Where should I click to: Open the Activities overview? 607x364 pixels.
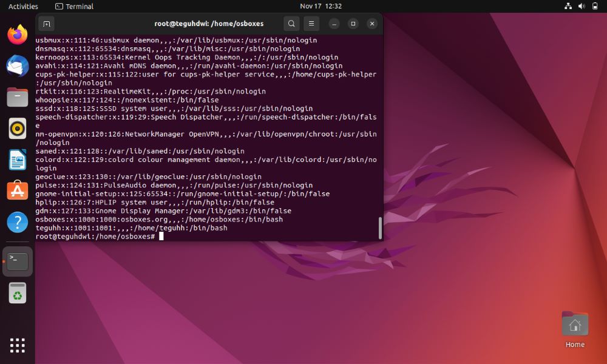click(23, 6)
